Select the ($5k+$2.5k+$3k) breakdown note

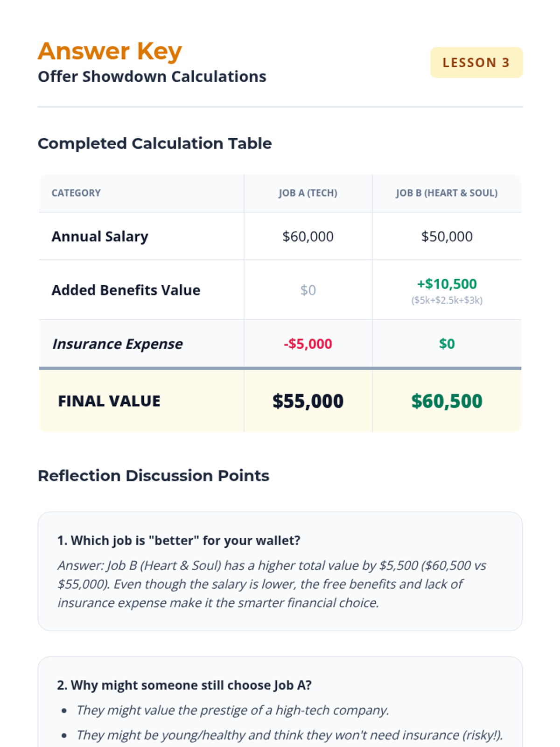[447, 300]
